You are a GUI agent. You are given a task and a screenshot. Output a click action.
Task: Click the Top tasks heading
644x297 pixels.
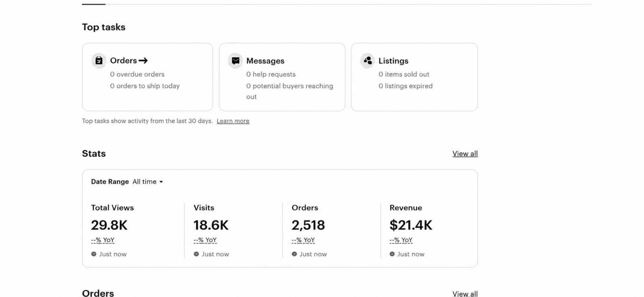(104, 27)
